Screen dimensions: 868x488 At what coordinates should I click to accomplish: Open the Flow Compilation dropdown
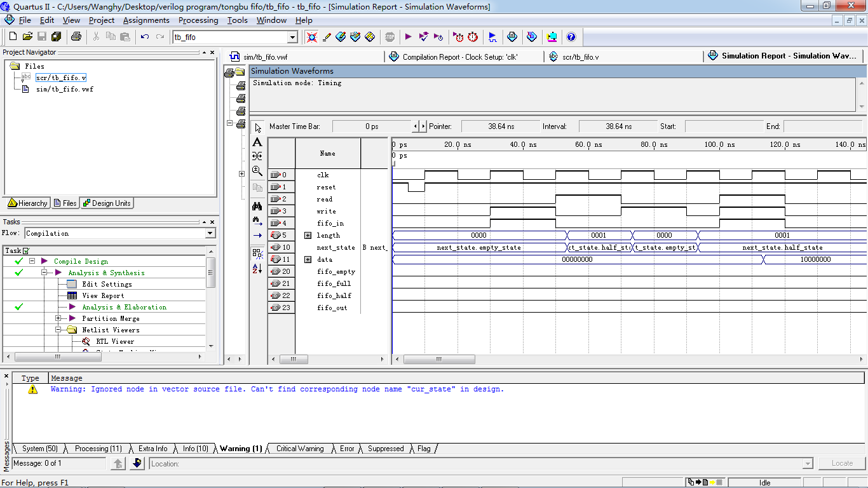(x=210, y=234)
